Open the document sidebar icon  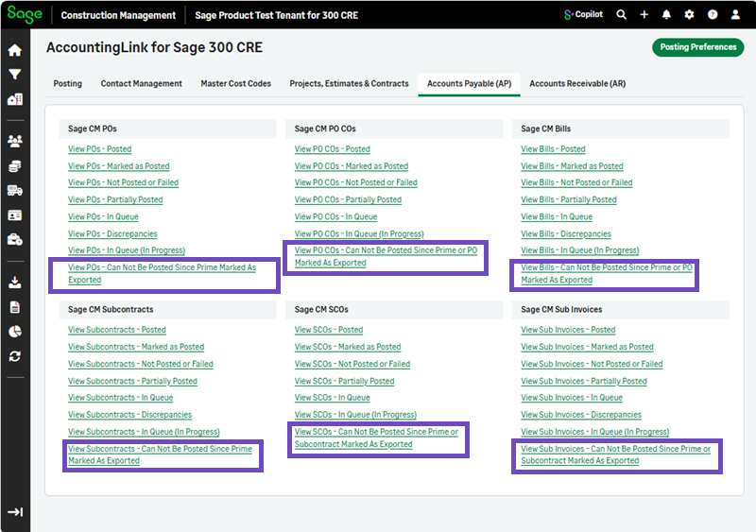pos(15,307)
